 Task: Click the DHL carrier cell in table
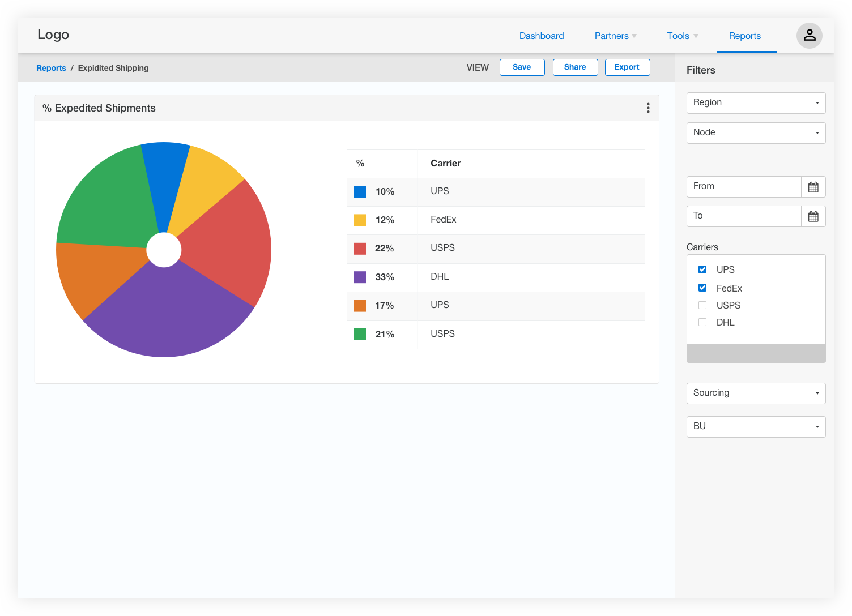pos(440,277)
